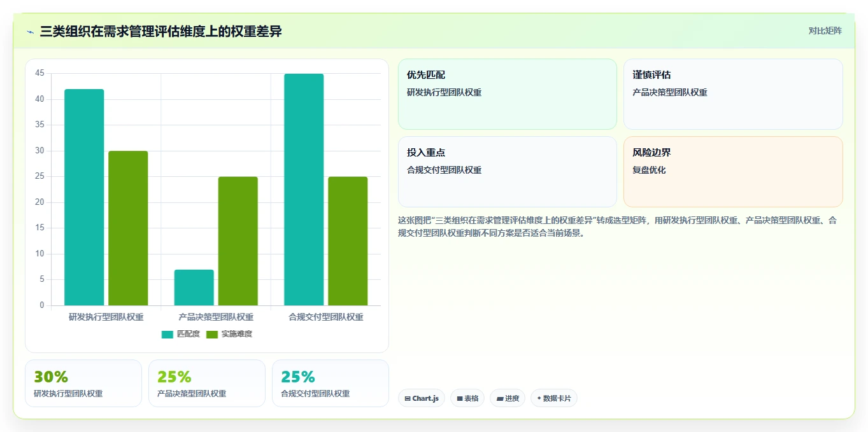Click the Chart.js tag's icon
868x432 pixels.
(408, 399)
